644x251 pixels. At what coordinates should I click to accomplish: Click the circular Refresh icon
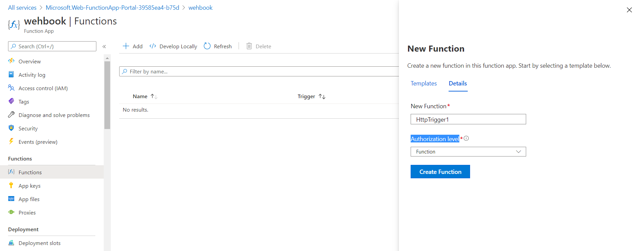point(207,46)
